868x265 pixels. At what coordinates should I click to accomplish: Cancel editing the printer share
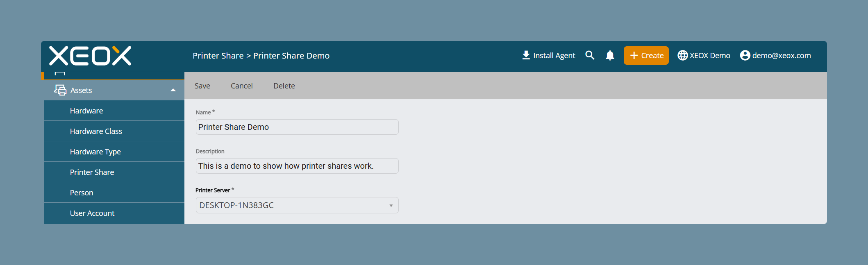(242, 86)
